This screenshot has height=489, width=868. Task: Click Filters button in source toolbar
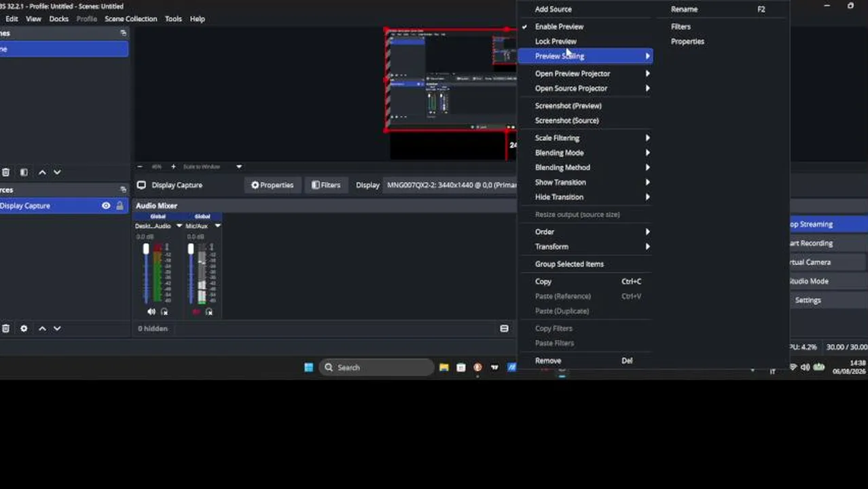click(x=325, y=185)
